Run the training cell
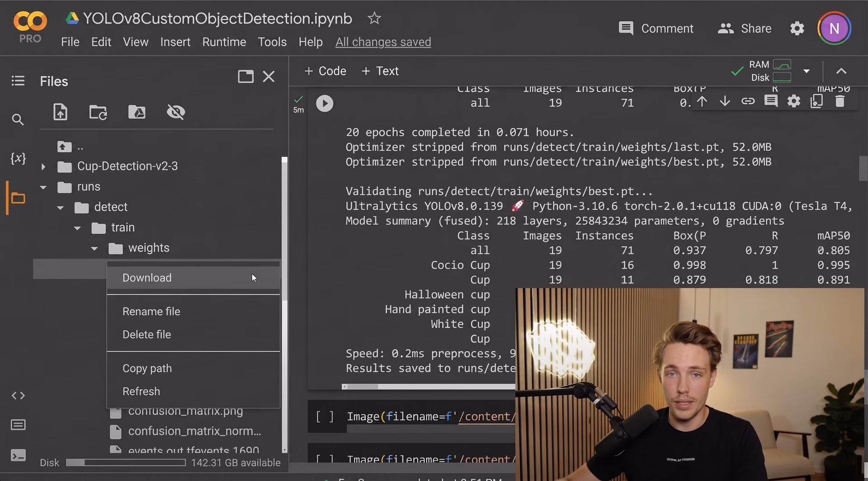The image size is (868, 481). pos(325,103)
